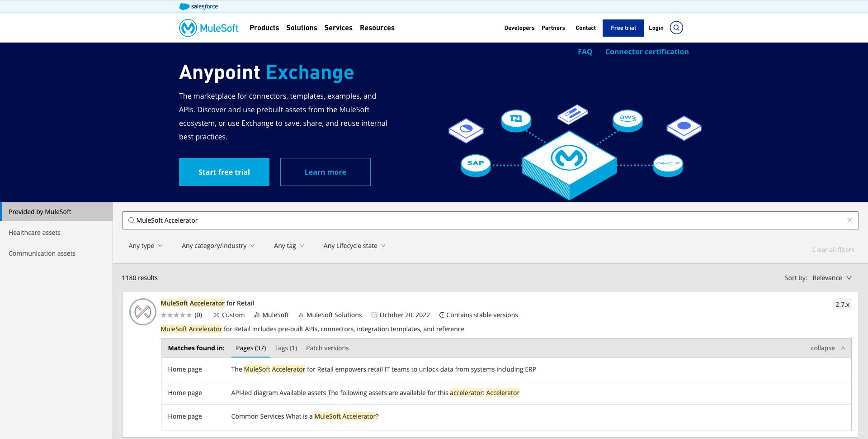Click the MuleSoft organization icon
Screen dimensions: 868x439
[257, 315]
